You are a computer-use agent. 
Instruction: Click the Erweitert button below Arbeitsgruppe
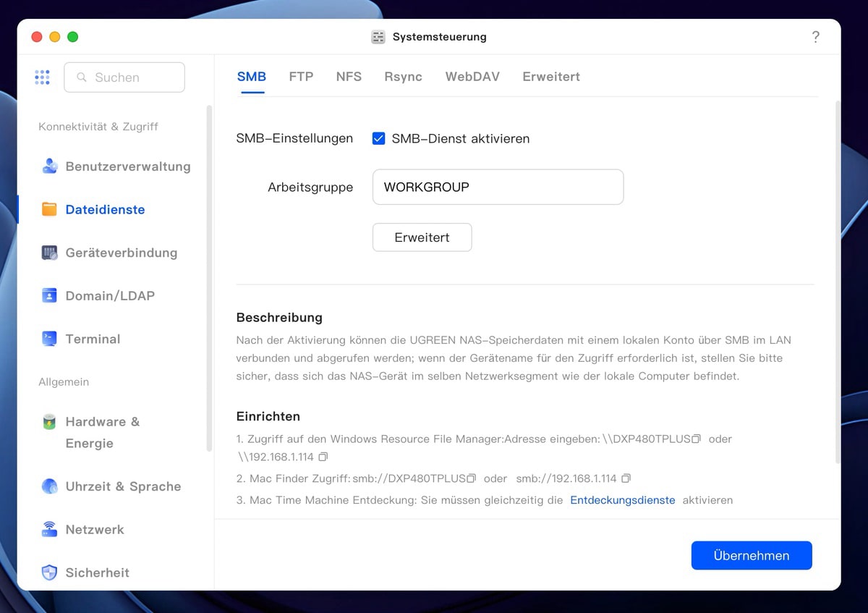click(x=422, y=237)
